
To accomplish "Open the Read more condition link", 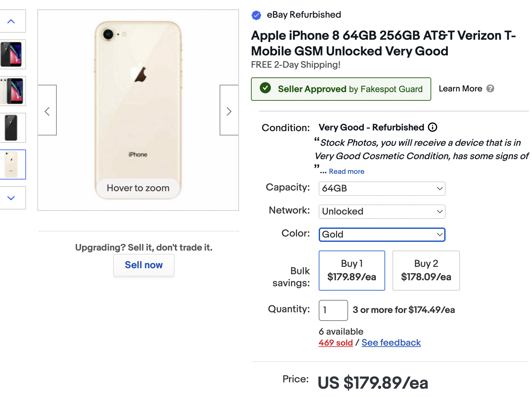I will pyautogui.click(x=347, y=171).
